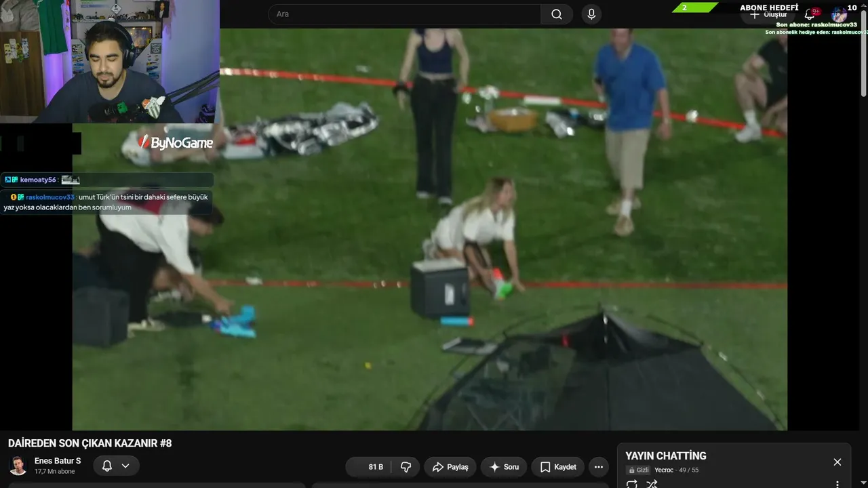Expand the subscription notification options chevron

tap(125, 466)
